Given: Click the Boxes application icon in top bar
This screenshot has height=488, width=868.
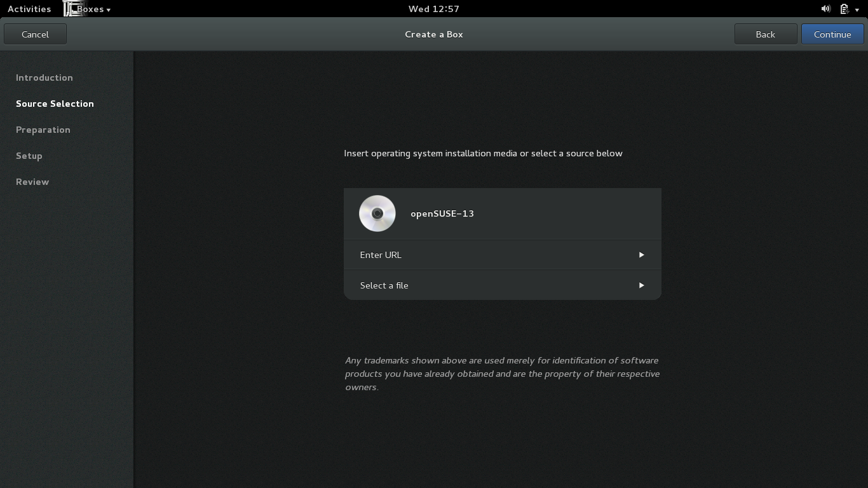Looking at the screenshot, I should 72,9.
